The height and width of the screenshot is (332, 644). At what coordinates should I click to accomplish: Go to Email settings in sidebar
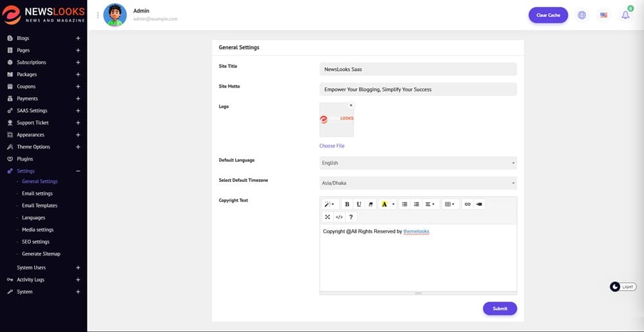(37, 193)
